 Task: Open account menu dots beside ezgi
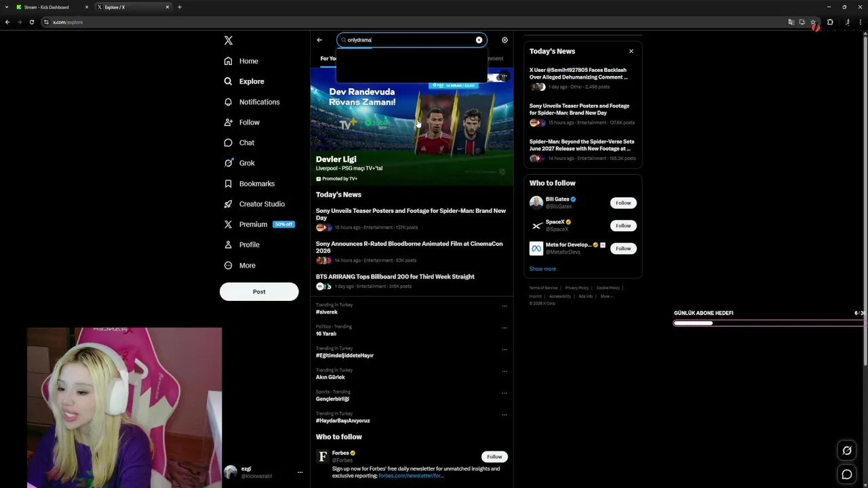coord(300,472)
